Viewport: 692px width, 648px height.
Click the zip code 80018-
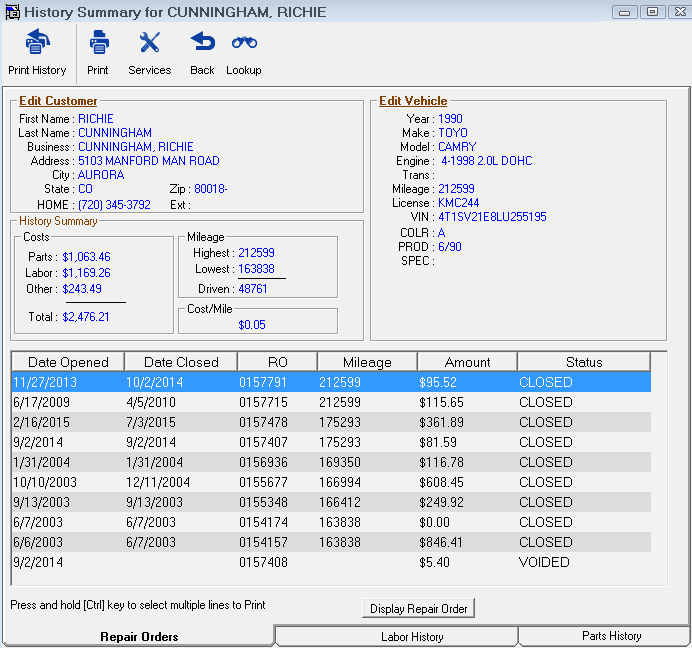coord(211,189)
